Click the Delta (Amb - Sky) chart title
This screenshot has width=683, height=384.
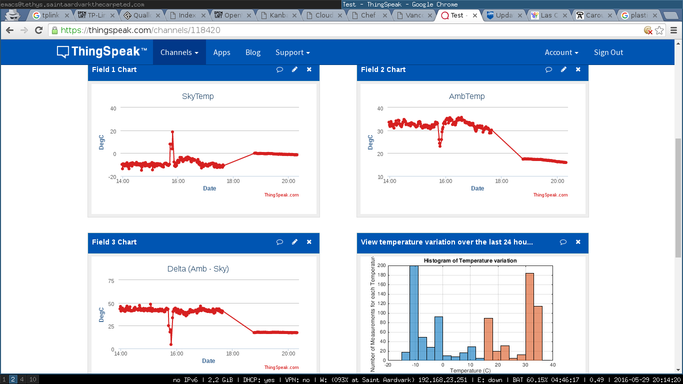click(x=198, y=269)
